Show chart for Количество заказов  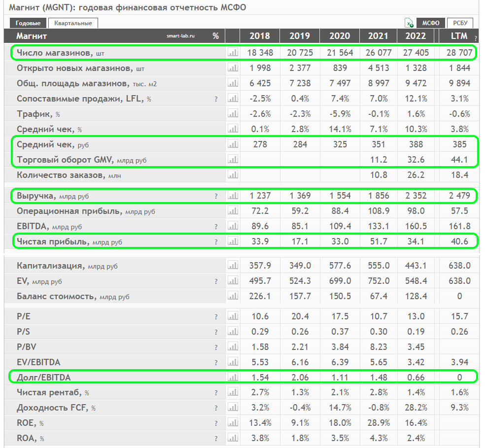coord(233,174)
